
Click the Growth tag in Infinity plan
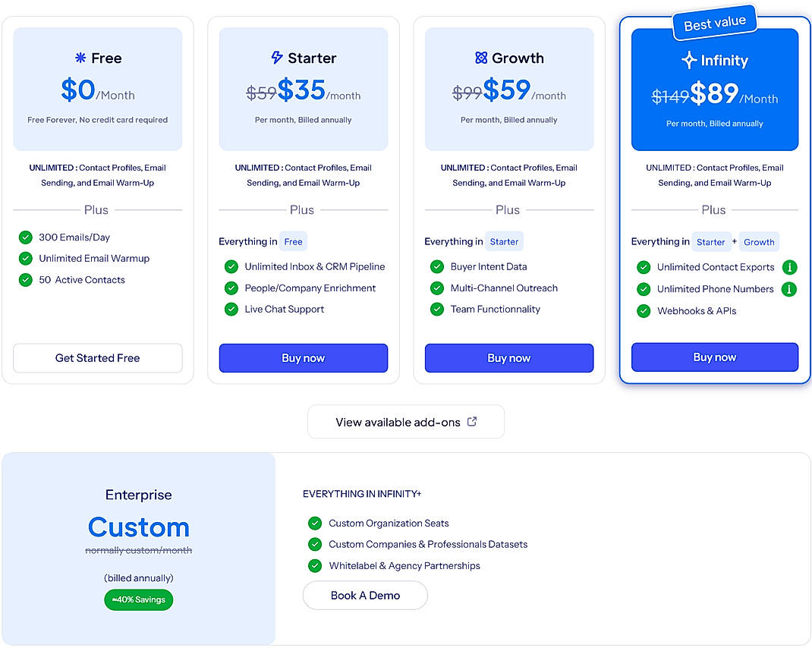coord(759,242)
